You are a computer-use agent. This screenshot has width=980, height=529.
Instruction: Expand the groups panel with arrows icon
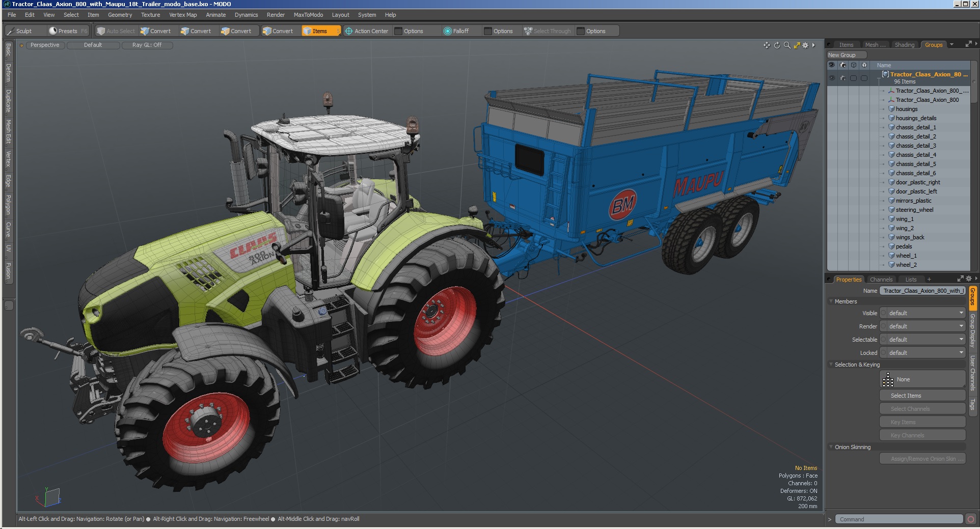(x=968, y=45)
